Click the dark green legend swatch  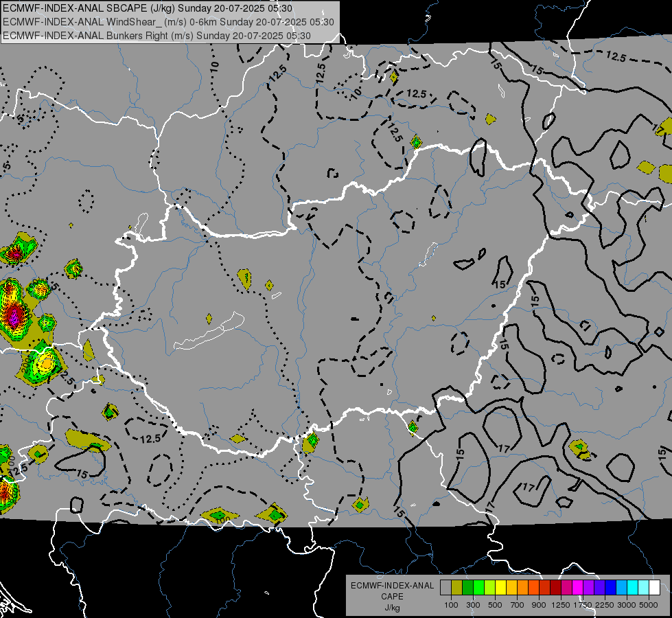tap(467, 587)
